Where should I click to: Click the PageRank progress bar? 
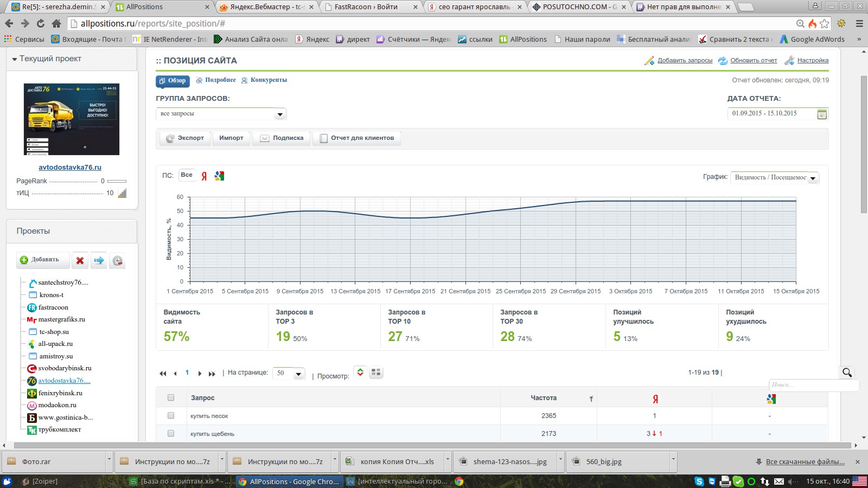point(117,181)
